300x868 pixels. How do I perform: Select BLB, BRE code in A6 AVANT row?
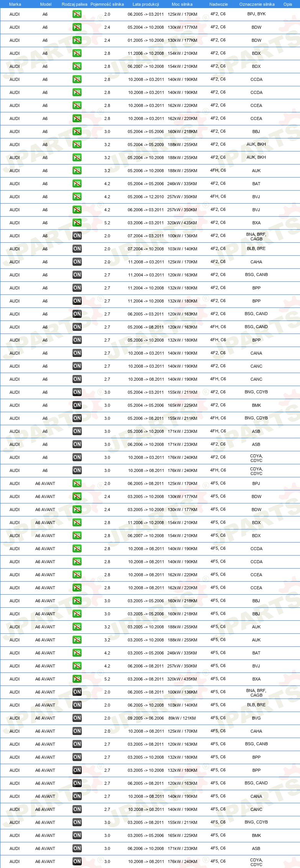click(x=256, y=705)
